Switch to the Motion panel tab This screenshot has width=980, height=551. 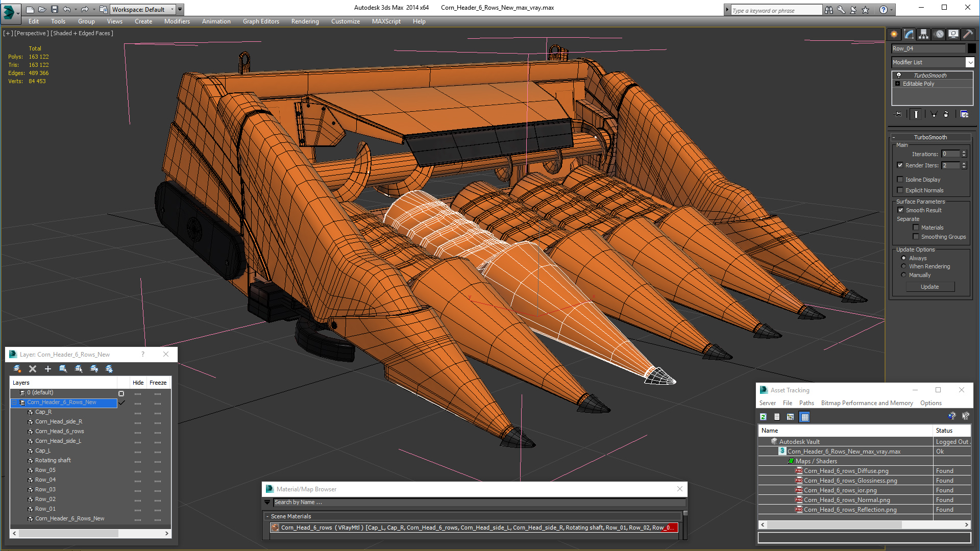coord(939,34)
